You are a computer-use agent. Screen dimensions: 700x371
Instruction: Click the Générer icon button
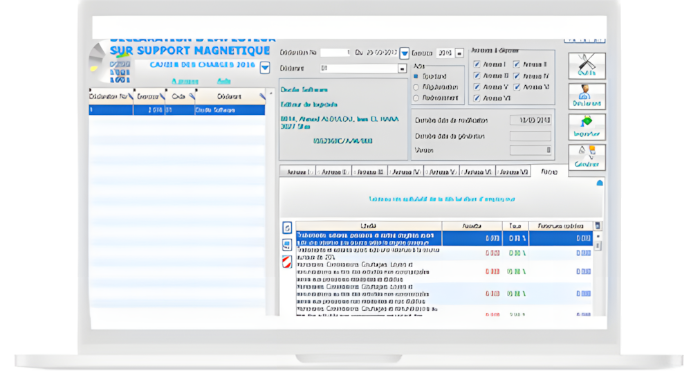pos(587,157)
